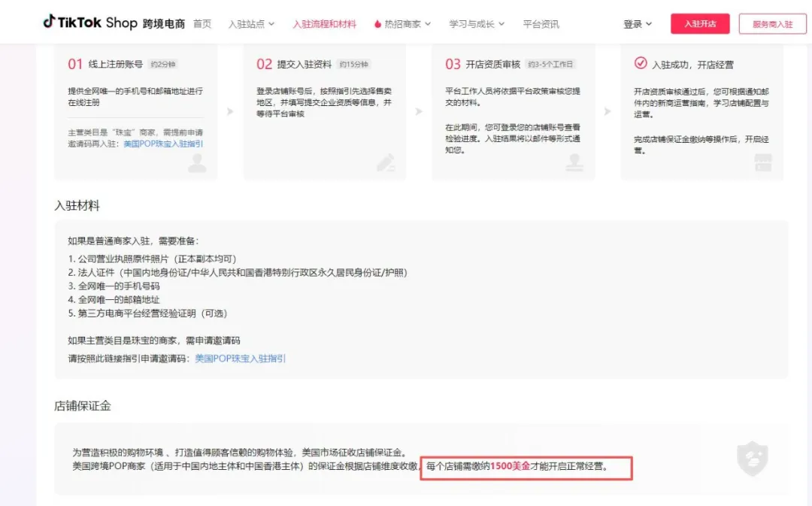
Task: Open the 学习与成长 dropdown
Action: [471, 23]
